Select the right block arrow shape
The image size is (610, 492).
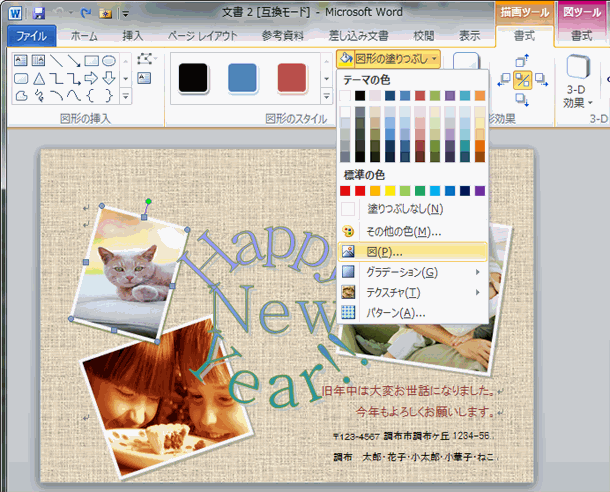[x=91, y=78]
